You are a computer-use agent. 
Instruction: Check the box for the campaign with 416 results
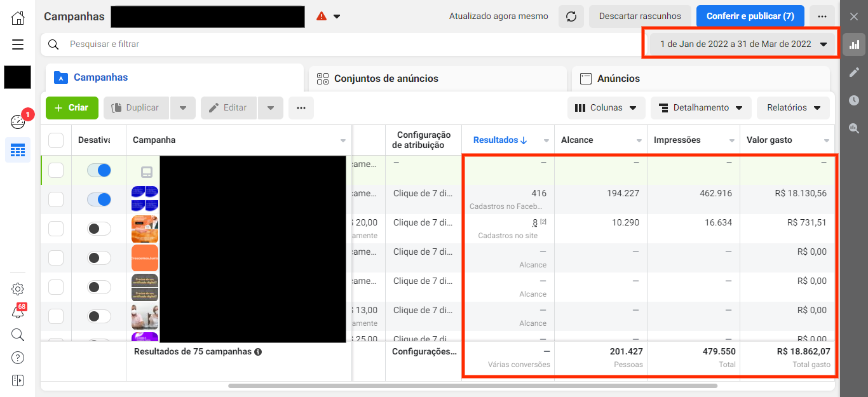click(x=56, y=199)
